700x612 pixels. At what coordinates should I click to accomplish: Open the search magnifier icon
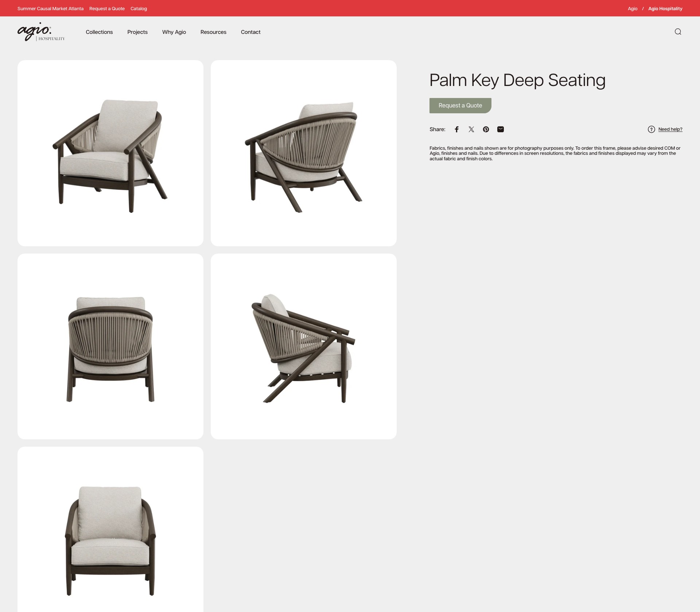(x=678, y=32)
